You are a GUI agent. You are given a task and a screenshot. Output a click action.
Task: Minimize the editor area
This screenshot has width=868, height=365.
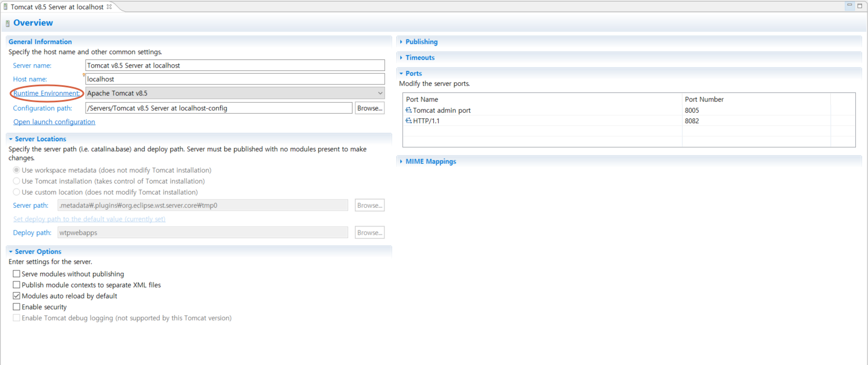click(849, 5)
